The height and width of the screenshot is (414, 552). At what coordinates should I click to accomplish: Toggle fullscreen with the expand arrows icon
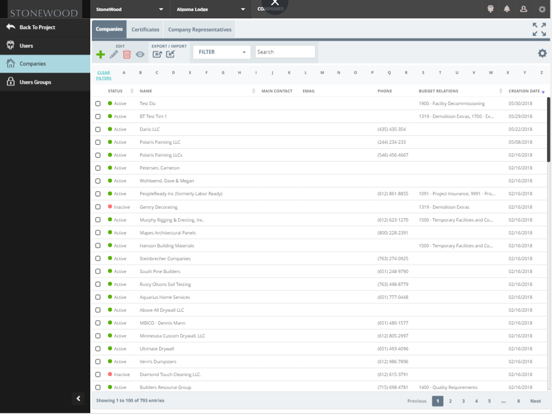point(539,29)
